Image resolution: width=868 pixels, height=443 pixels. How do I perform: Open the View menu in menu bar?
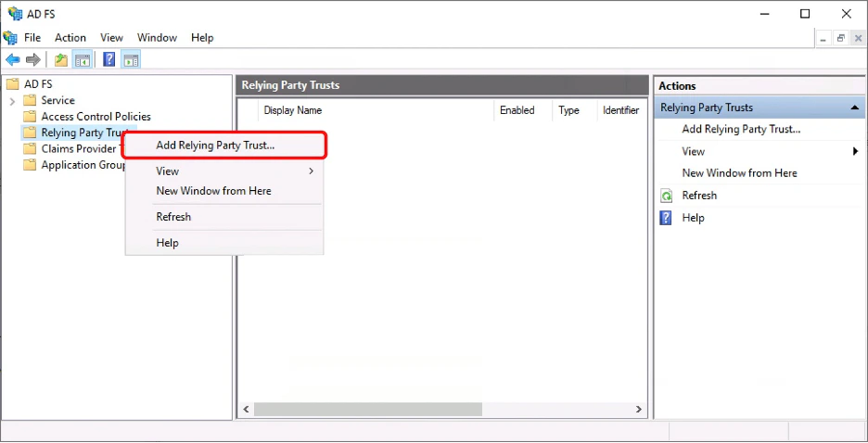(x=111, y=38)
